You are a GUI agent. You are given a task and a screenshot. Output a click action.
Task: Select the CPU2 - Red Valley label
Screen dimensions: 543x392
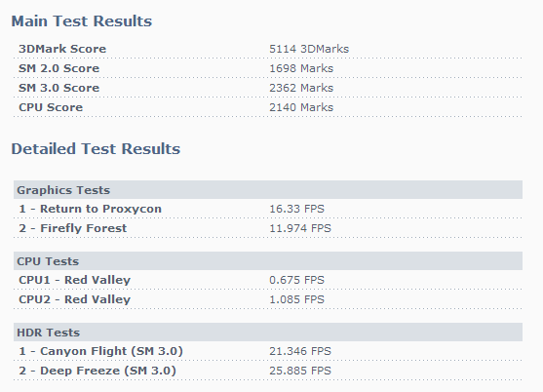[x=74, y=299]
